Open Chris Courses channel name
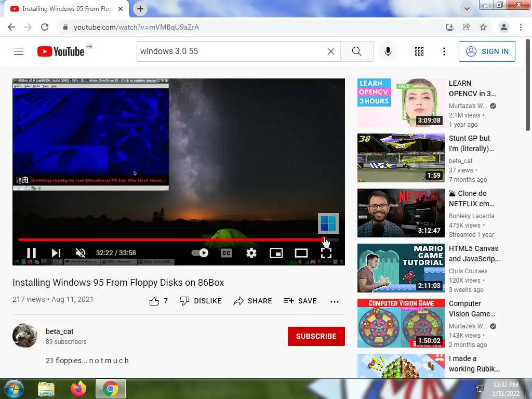This screenshot has width=532, height=399. coord(468,271)
